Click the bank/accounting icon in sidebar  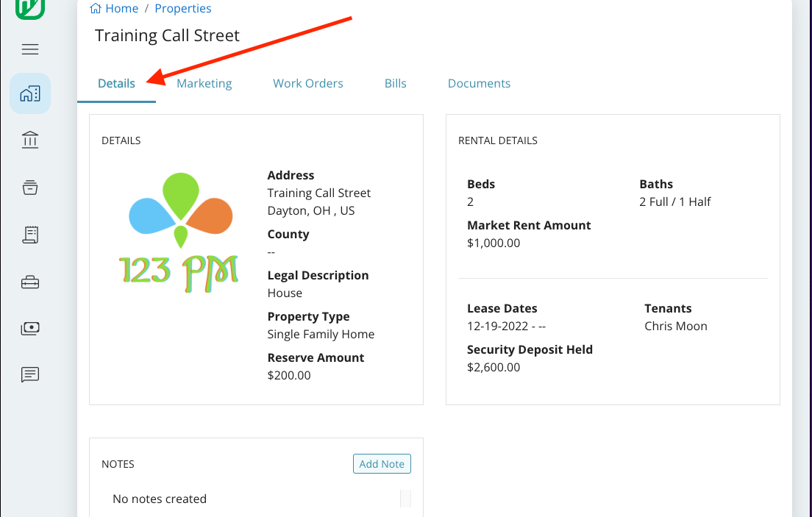29,140
